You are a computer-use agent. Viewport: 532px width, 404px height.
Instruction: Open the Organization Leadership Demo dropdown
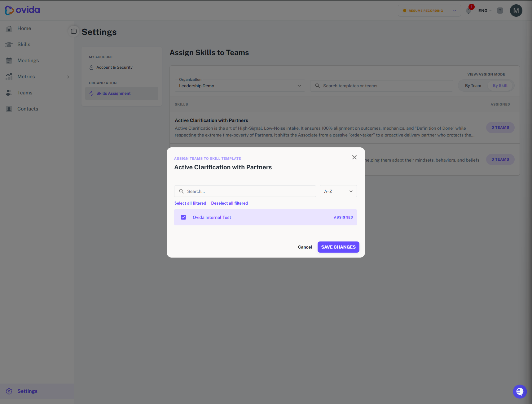pyautogui.click(x=240, y=86)
